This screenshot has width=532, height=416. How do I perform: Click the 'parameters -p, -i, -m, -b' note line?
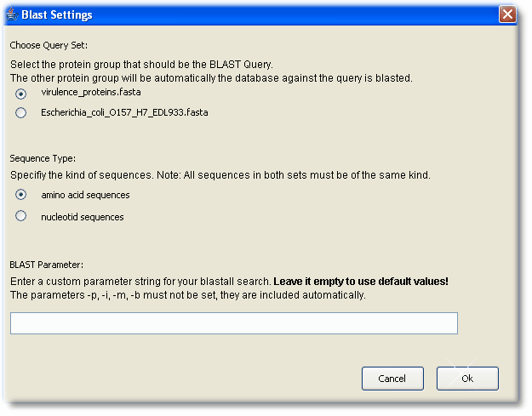(x=188, y=295)
